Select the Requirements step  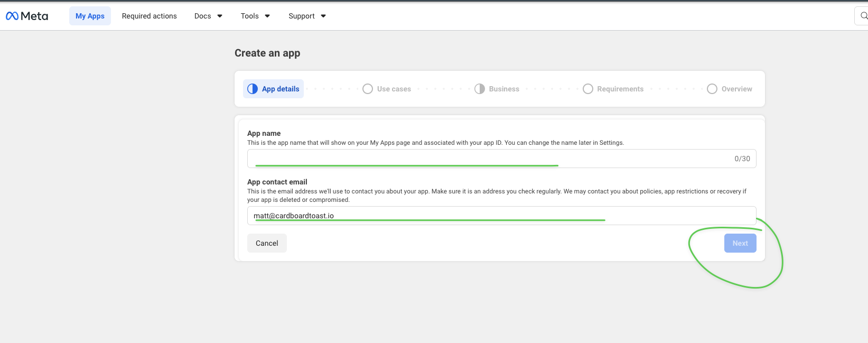[x=613, y=89]
